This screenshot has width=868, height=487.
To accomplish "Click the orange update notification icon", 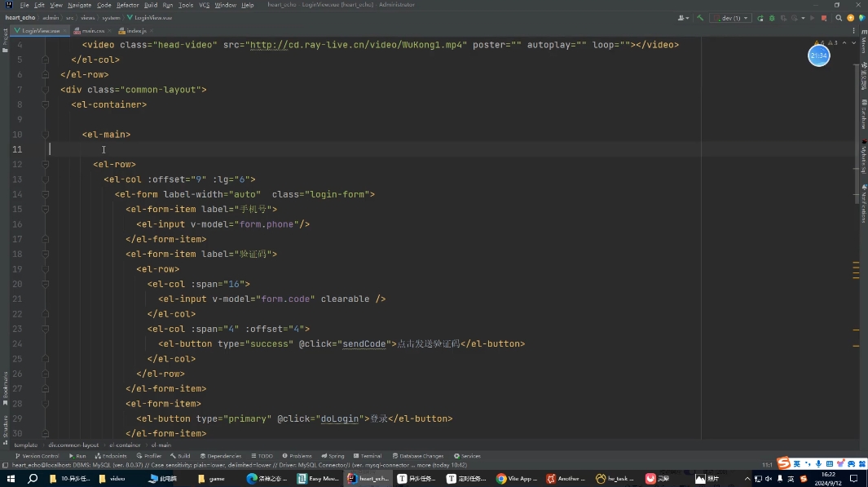I will (x=851, y=18).
